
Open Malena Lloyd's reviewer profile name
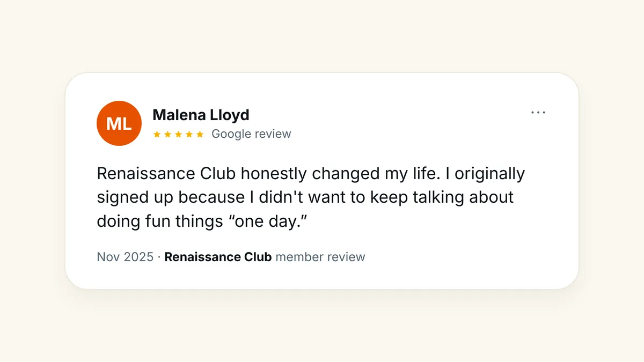(x=201, y=115)
